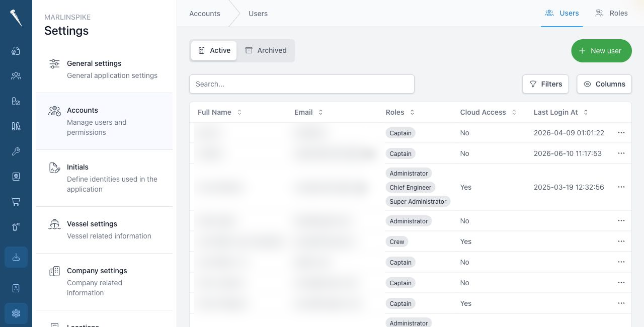Image resolution: width=644 pixels, height=327 pixels.
Task: Click the General settings sliders icon
Action: tap(54, 64)
